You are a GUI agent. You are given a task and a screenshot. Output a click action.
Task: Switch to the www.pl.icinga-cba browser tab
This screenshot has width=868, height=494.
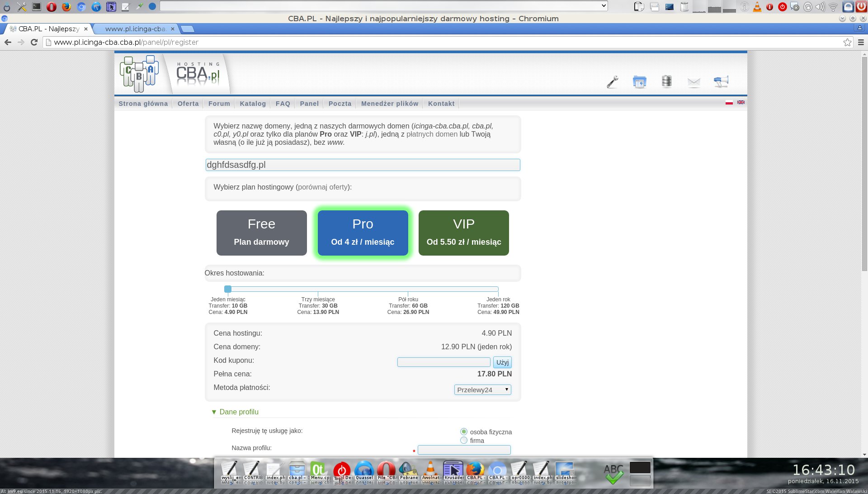pos(135,29)
